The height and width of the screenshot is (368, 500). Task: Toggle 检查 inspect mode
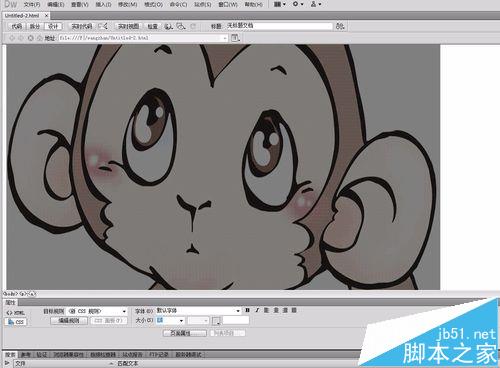pyautogui.click(x=152, y=26)
